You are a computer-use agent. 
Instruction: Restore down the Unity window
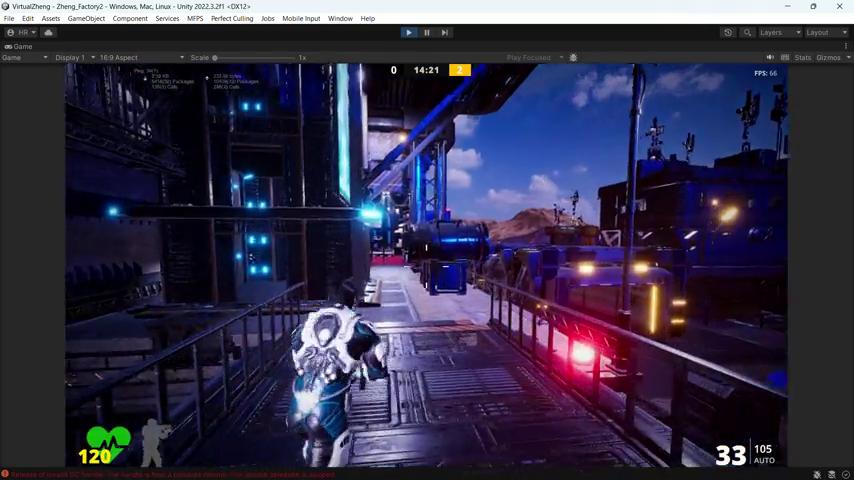pyautogui.click(x=813, y=7)
